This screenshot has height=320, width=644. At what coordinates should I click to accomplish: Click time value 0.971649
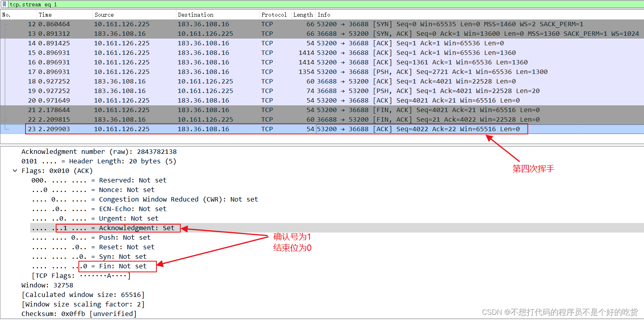54,101
